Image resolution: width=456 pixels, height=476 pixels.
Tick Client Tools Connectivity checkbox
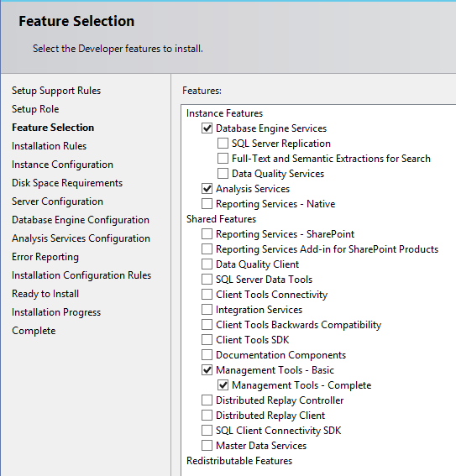pos(207,295)
